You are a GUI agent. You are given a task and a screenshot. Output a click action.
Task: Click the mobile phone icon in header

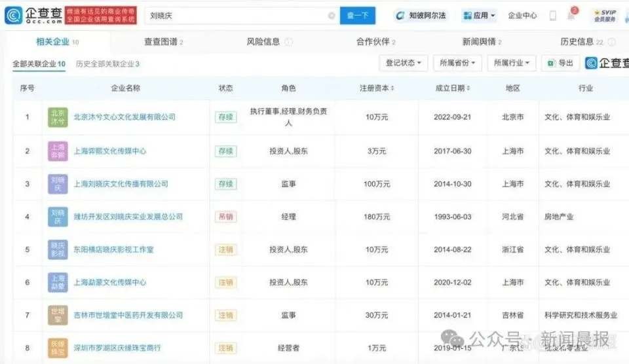click(x=552, y=15)
